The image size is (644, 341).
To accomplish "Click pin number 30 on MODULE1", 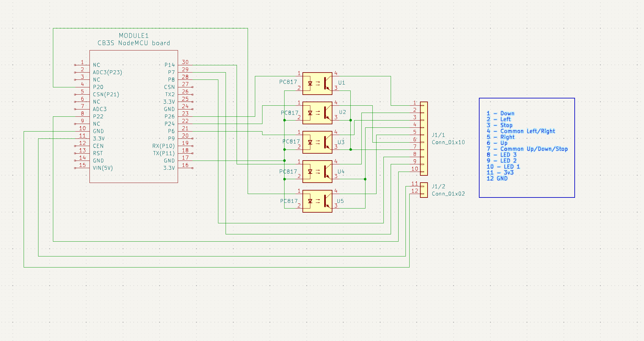I will pos(185,62).
